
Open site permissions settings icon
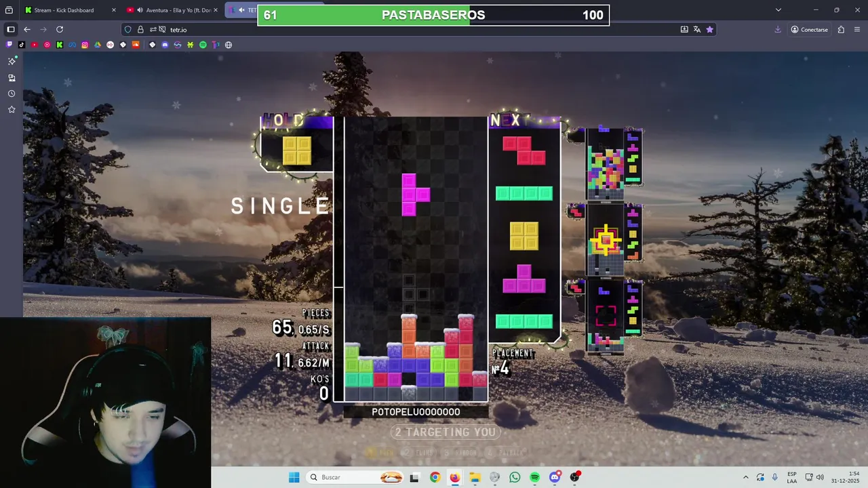[153, 30]
